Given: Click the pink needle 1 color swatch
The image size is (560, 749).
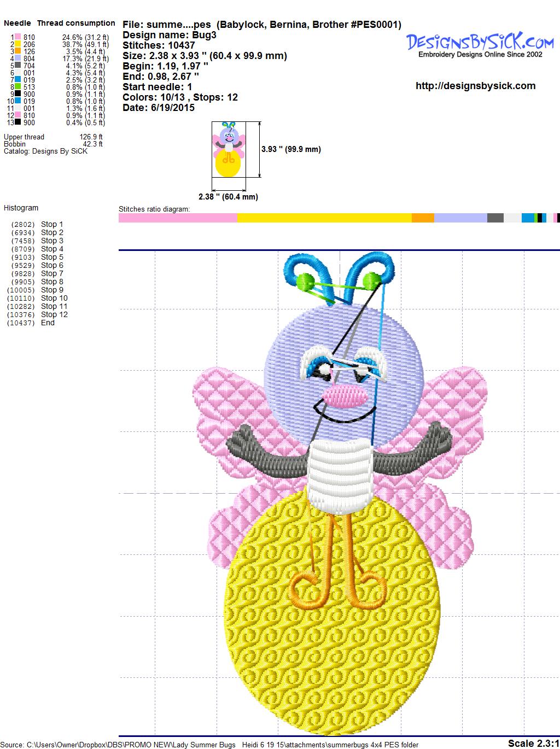Looking at the screenshot, I should click(18, 38).
